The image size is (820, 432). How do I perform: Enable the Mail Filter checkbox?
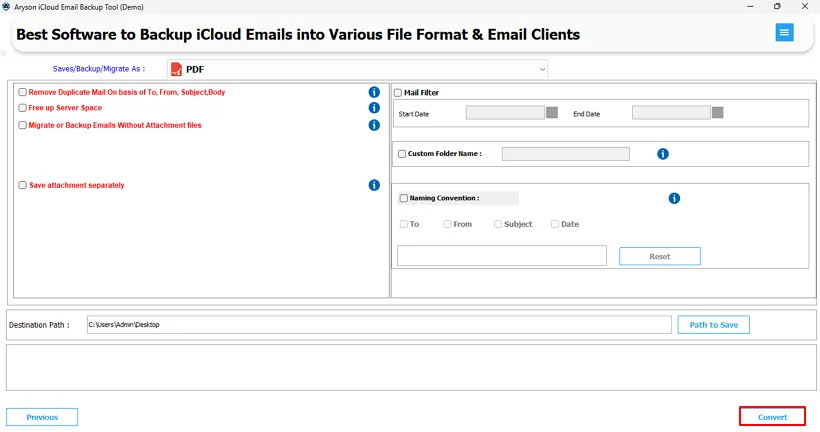(x=398, y=93)
